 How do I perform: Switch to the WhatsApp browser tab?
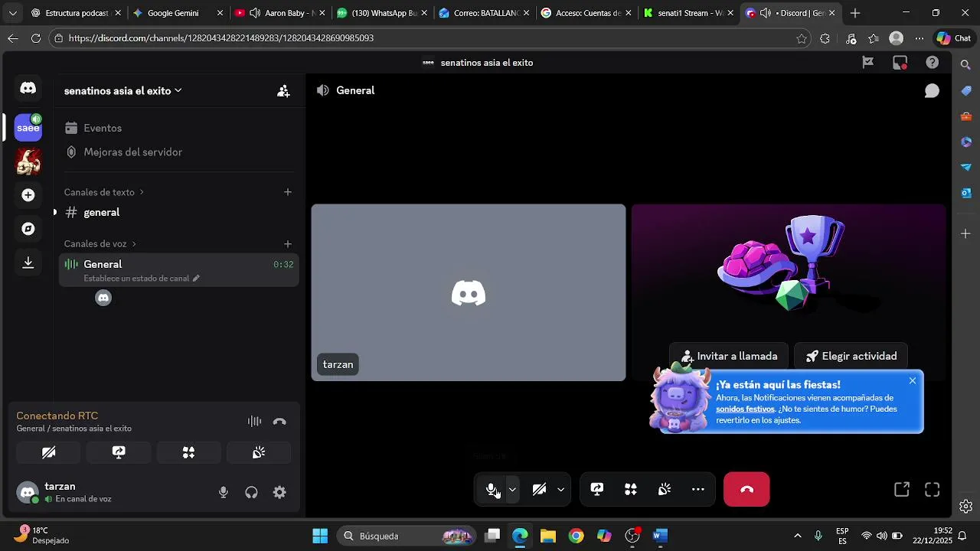tap(381, 13)
